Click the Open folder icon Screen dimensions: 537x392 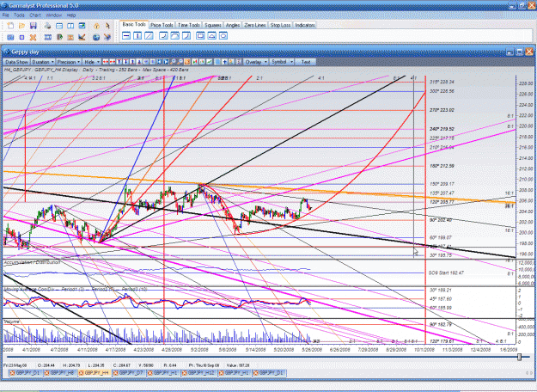tap(22, 26)
